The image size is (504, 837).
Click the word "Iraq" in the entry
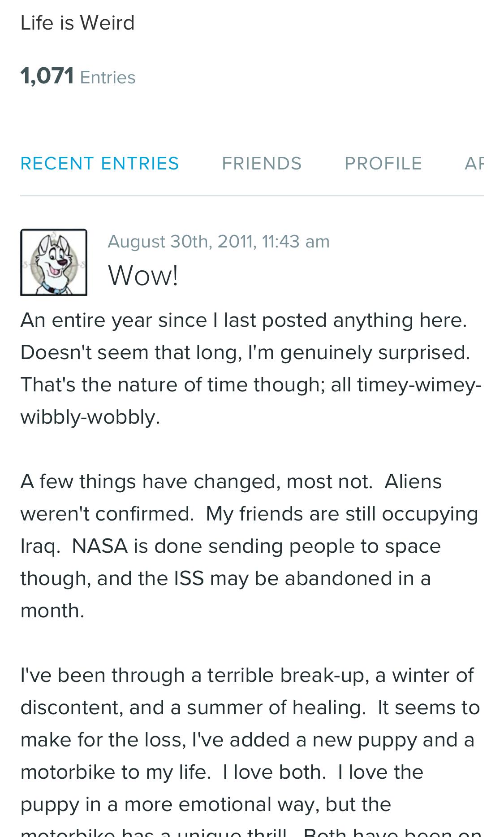click(x=39, y=546)
